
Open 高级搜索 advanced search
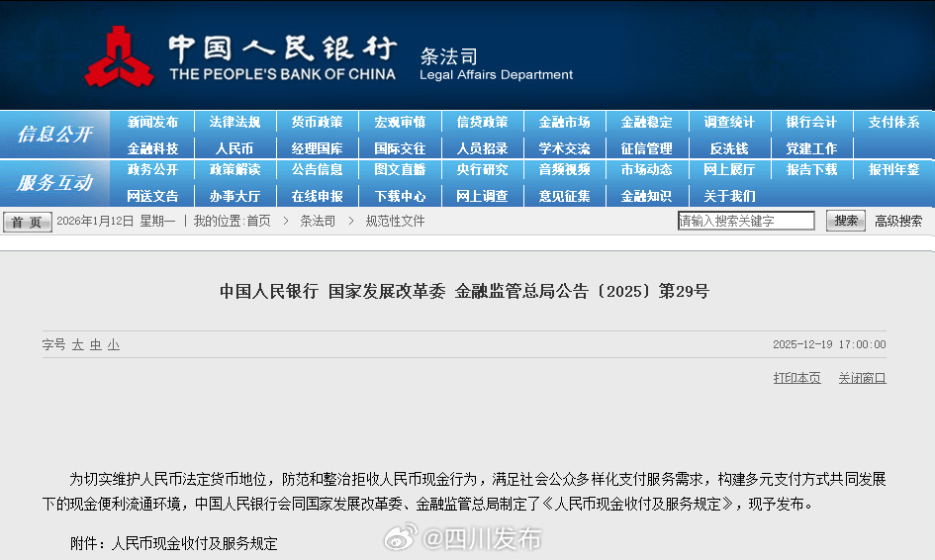898,222
